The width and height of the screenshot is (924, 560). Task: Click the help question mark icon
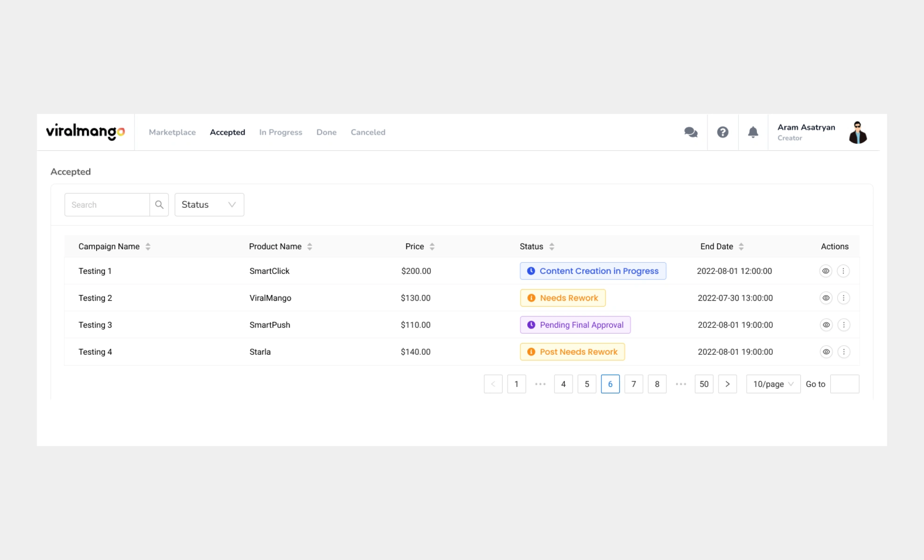click(723, 132)
